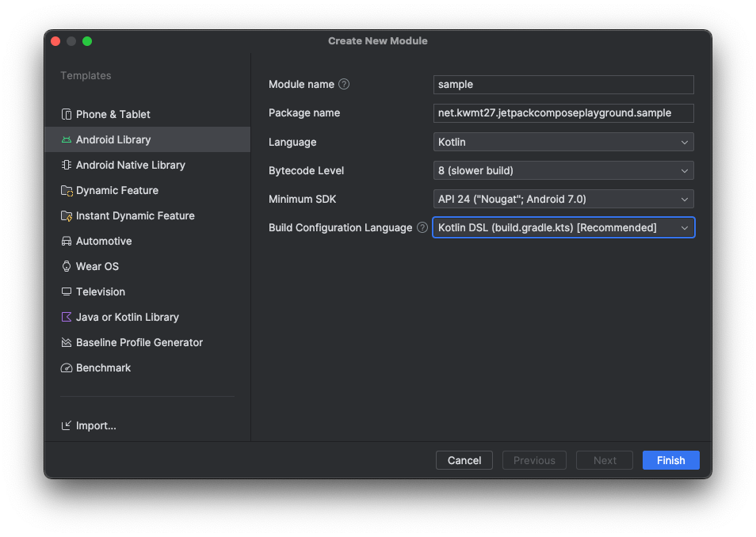Show help for Build Configuration Language
This screenshot has width=756, height=537.
click(422, 227)
